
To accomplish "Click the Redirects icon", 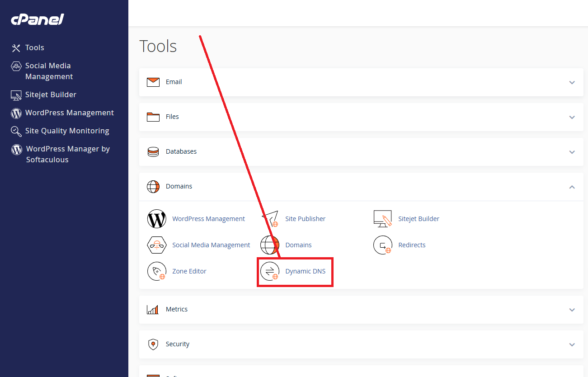I will point(383,245).
